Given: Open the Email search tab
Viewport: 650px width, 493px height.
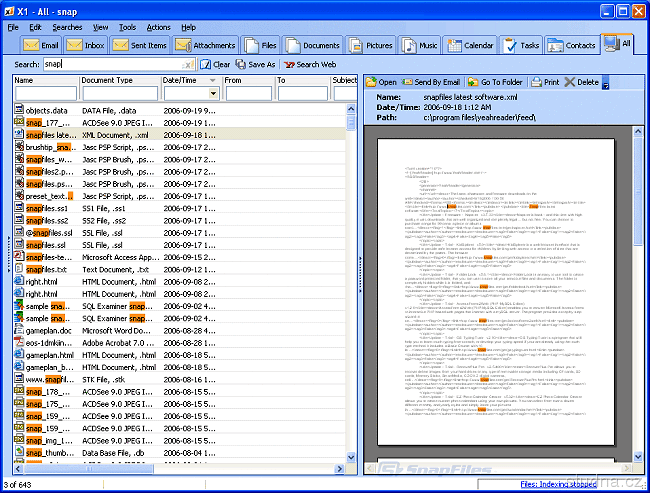Looking at the screenshot, I should pos(41,45).
